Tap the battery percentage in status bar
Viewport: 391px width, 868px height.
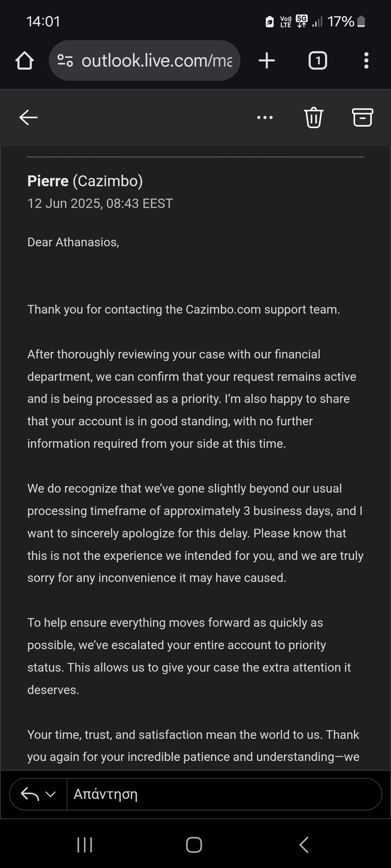(x=341, y=22)
